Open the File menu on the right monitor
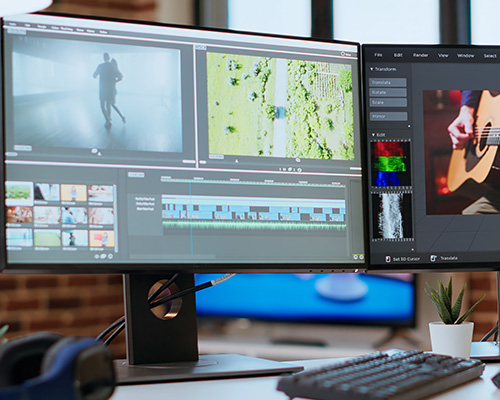The height and width of the screenshot is (400, 500). click(378, 55)
